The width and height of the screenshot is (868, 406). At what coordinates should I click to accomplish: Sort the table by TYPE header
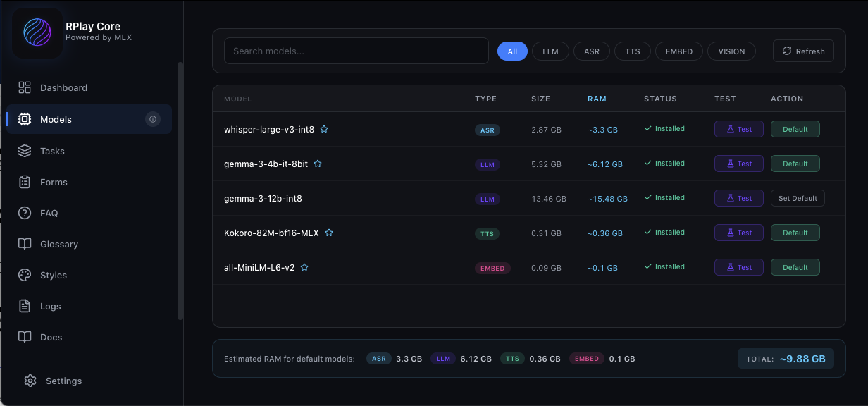click(x=485, y=99)
